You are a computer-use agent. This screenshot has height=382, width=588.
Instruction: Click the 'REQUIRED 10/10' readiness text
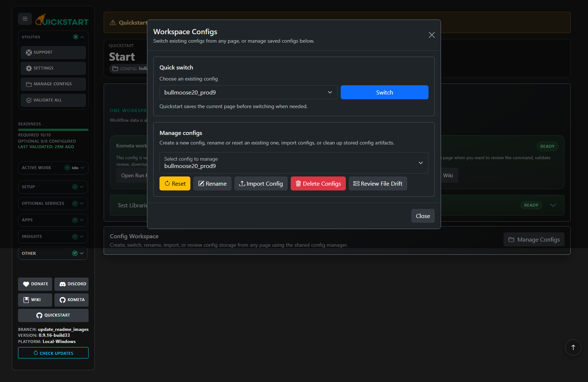click(35, 135)
